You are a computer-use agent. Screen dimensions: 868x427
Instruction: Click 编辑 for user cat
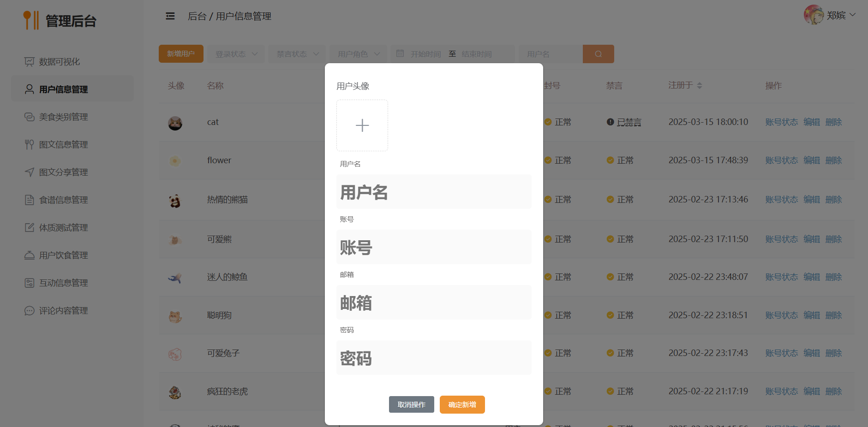click(812, 122)
